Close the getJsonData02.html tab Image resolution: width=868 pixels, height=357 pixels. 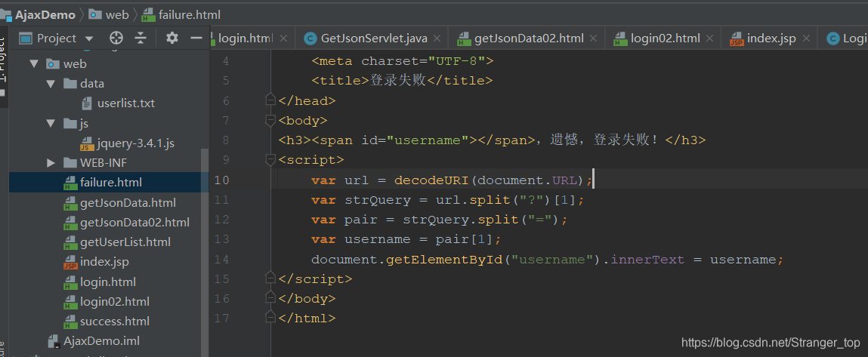pos(594,38)
